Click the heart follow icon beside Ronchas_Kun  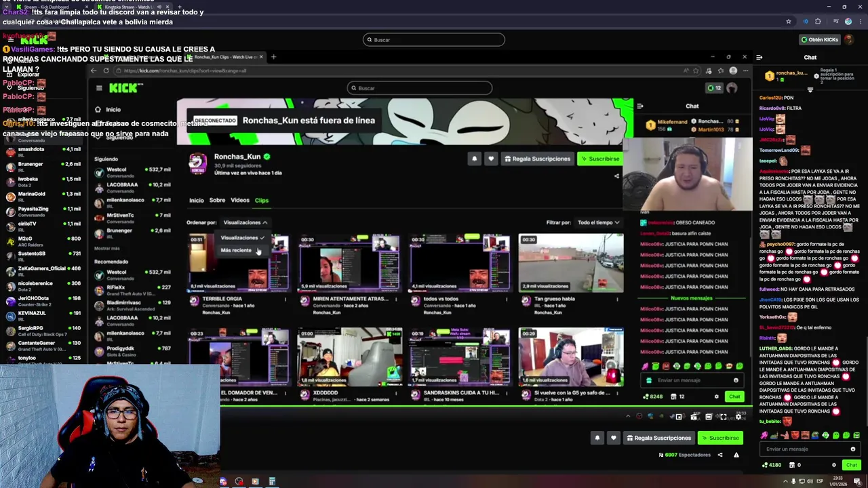[491, 159]
